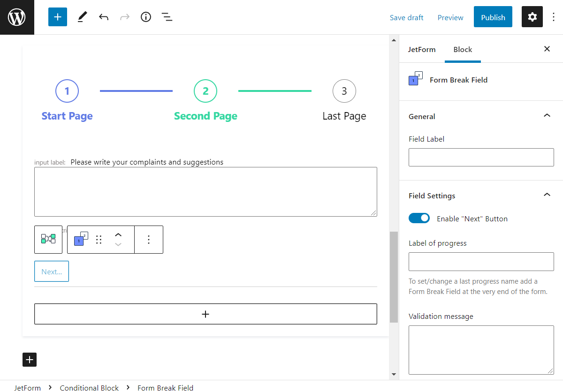
Task: Click the Publish button
Action: 493,17
